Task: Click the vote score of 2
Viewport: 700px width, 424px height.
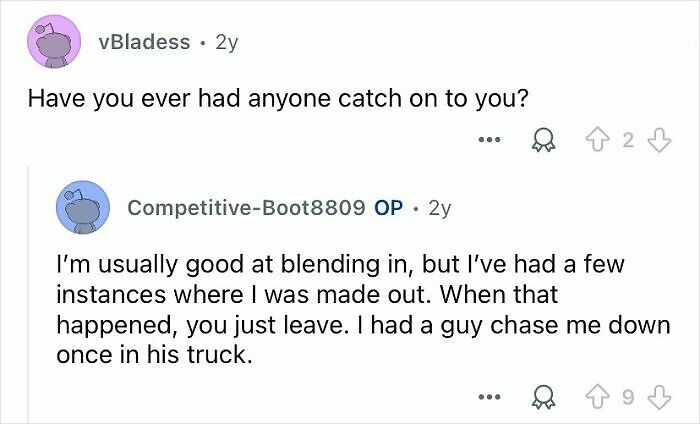Action: pos(628,141)
